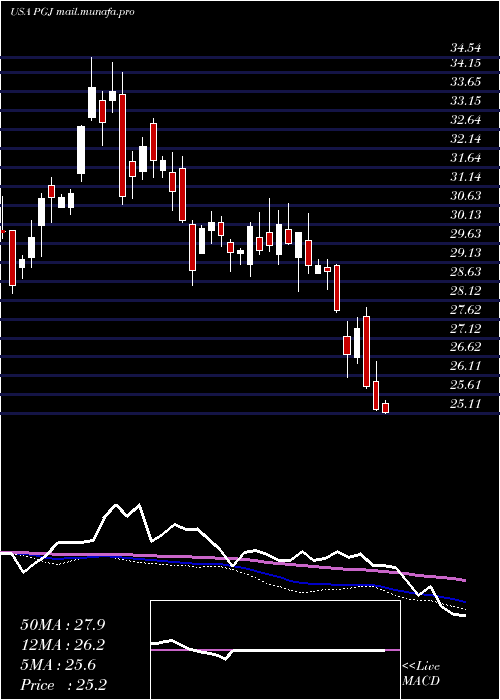Click the 26.11 price axis label
Image resolution: width=500 pixels, height=700 pixels.
[465, 366]
